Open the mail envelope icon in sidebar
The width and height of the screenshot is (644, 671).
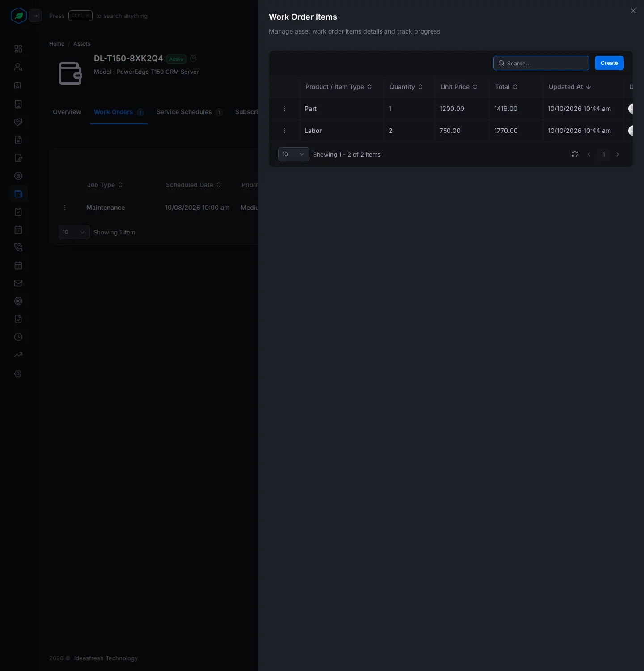[18, 283]
